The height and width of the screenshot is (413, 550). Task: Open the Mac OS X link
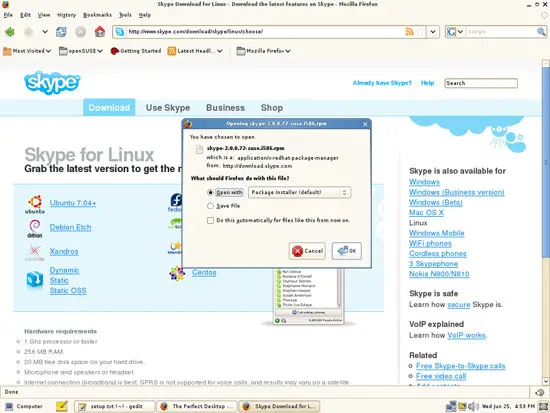pyautogui.click(x=426, y=213)
